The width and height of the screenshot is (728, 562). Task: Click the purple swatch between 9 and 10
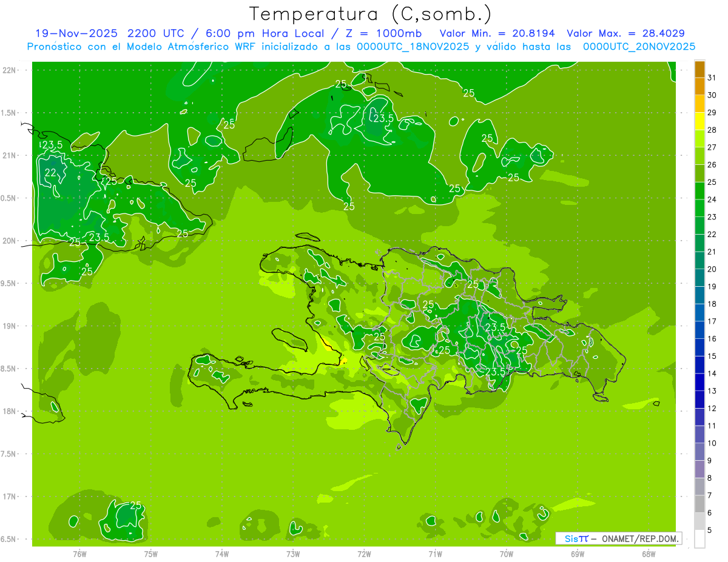(x=700, y=452)
